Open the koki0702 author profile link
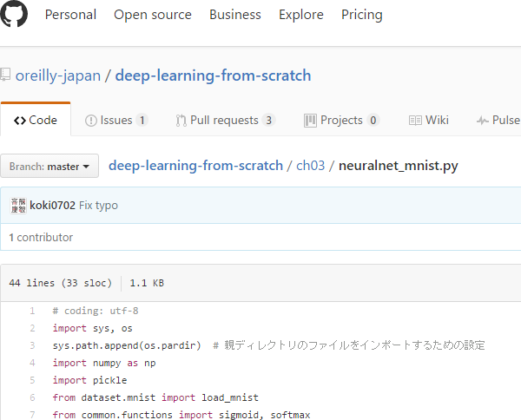This screenshot has height=420, width=521. pyautogui.click(x=52, y=206)
